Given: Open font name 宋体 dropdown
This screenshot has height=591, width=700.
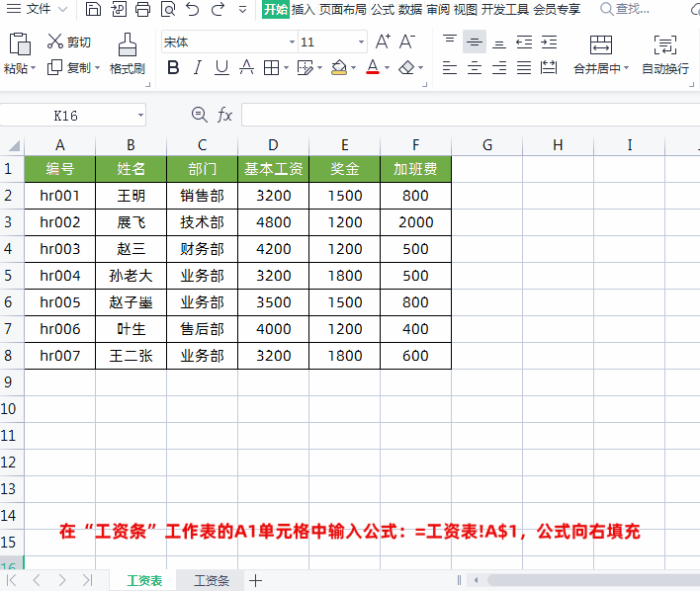Looking at the screenshot, I should click(292, 42).
